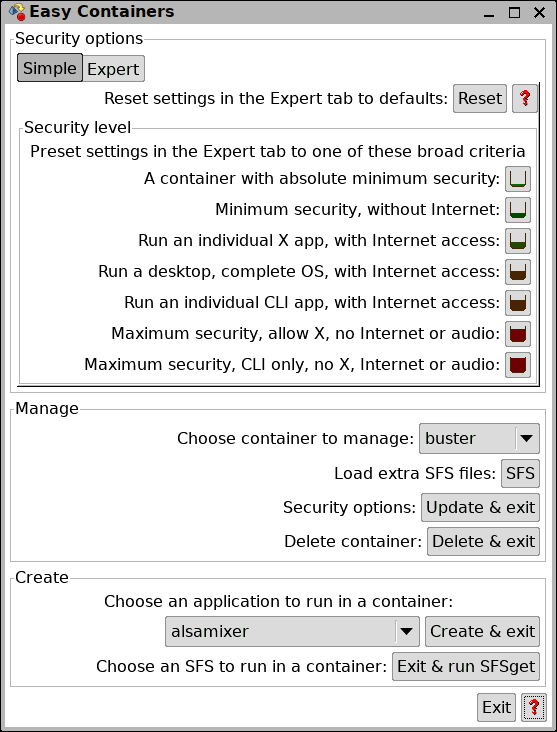Pick Maximum security CLI only icon
Image resolution: width=557 pixels, height=732 pixels.
(x=518, y=365)
